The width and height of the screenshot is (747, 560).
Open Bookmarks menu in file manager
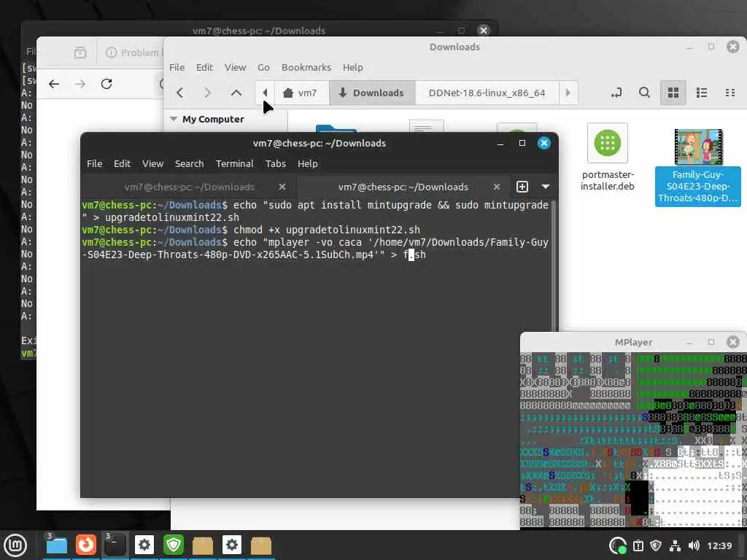point(306,67)
